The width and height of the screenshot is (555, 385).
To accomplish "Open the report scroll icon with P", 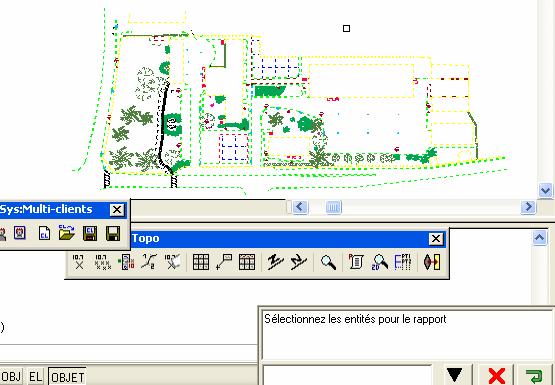I will click(356, 262).
